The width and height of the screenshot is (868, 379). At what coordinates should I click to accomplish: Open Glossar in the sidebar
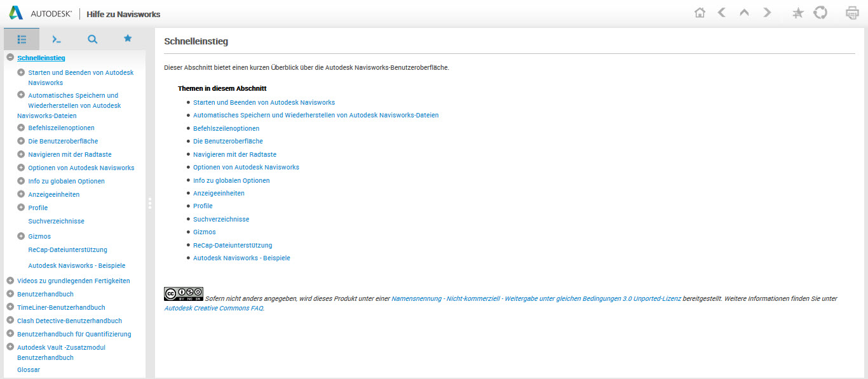[29, 369]
